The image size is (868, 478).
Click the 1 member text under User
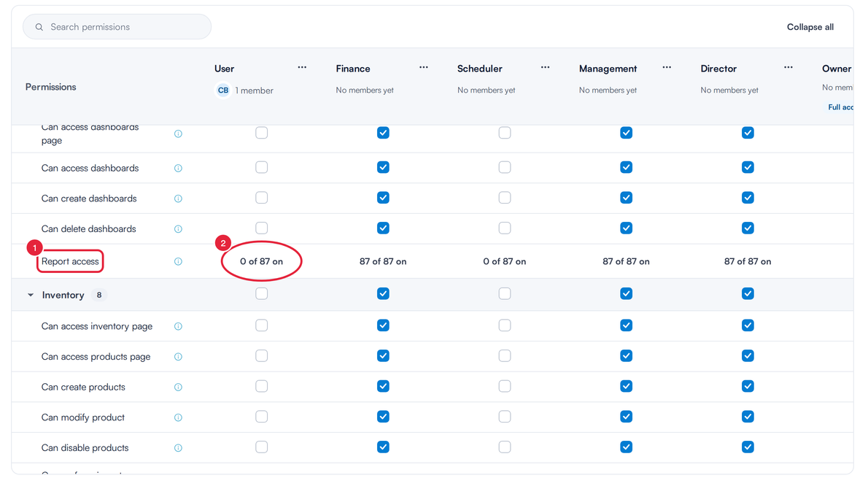[x=254, y=90]
